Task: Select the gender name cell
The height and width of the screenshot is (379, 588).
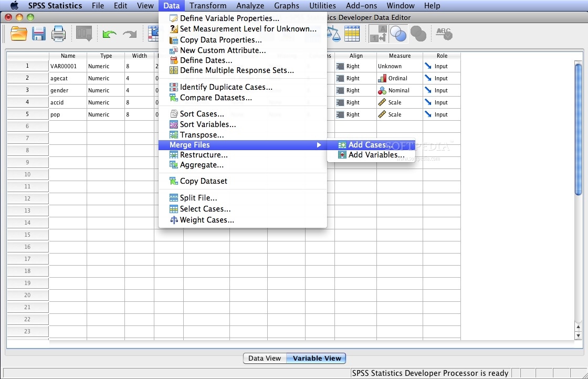Action: [x=68, y=90]
